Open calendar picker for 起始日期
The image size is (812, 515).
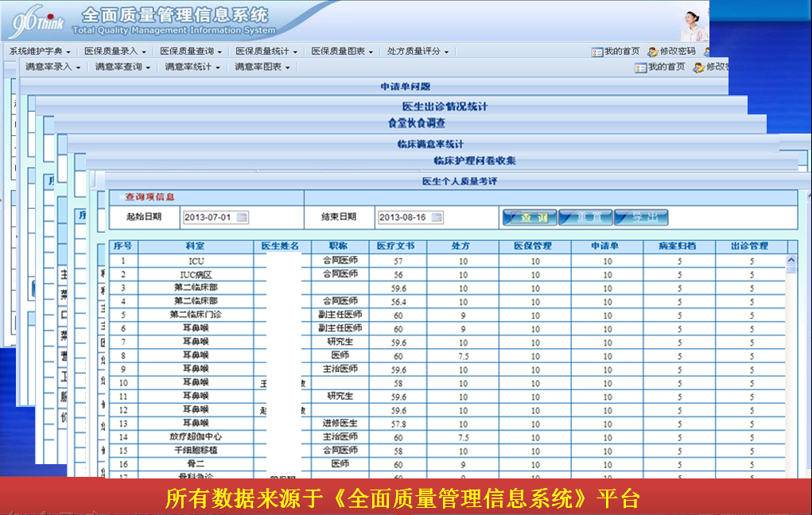click(242, 218)
